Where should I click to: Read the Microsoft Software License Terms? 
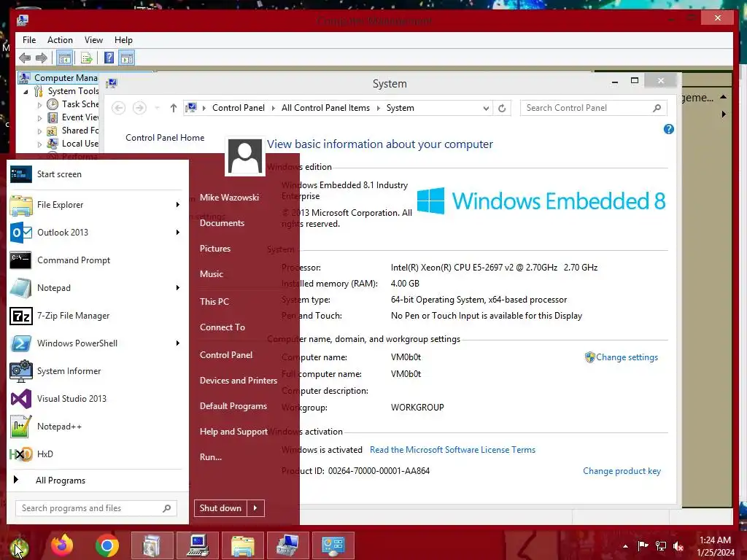click(452, 450)
